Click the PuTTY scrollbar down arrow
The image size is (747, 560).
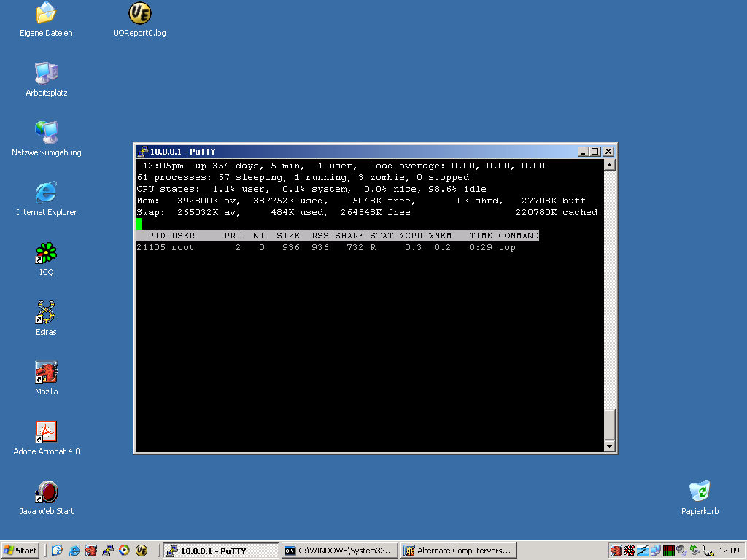[609, 446]
